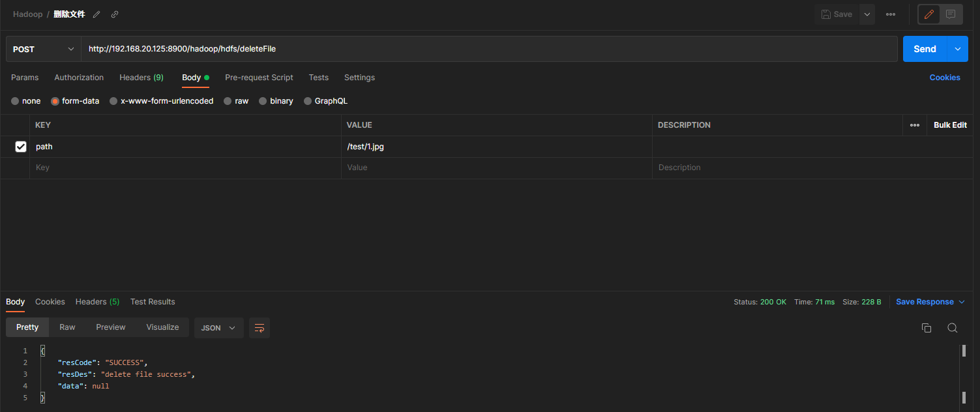The height and width of the screenshot is (412, 980).
Task: Select the Pretty view
Action: tap(27, 327)
